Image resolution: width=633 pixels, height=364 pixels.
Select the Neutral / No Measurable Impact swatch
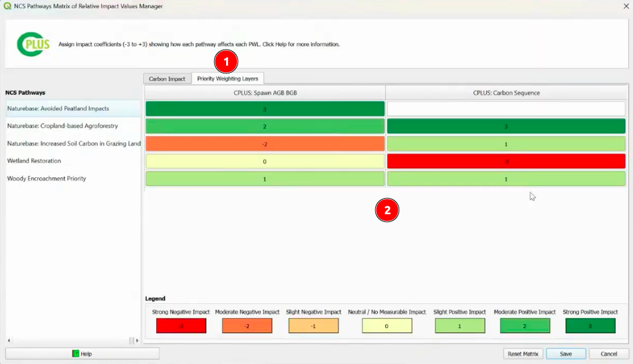pyautogui.click(x=387, y=325)
